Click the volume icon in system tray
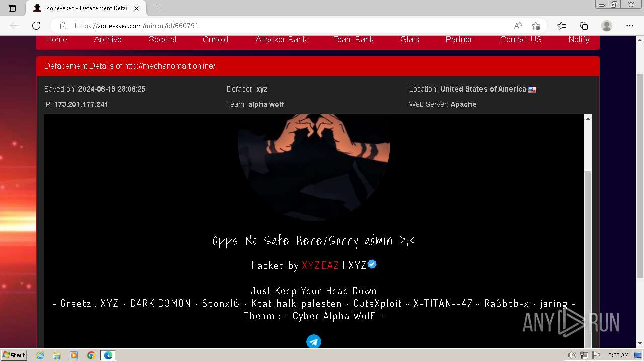Screen dimensions: 644x362 [572, 355]
